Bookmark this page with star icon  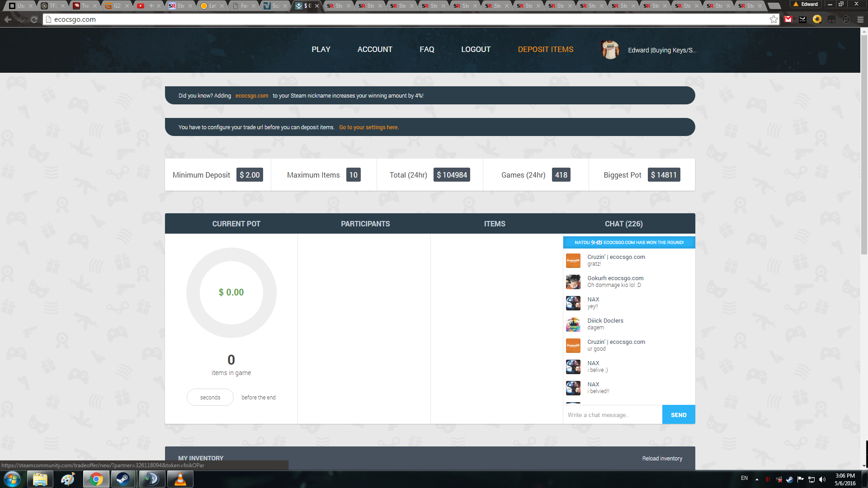click(x=774, y=19)
